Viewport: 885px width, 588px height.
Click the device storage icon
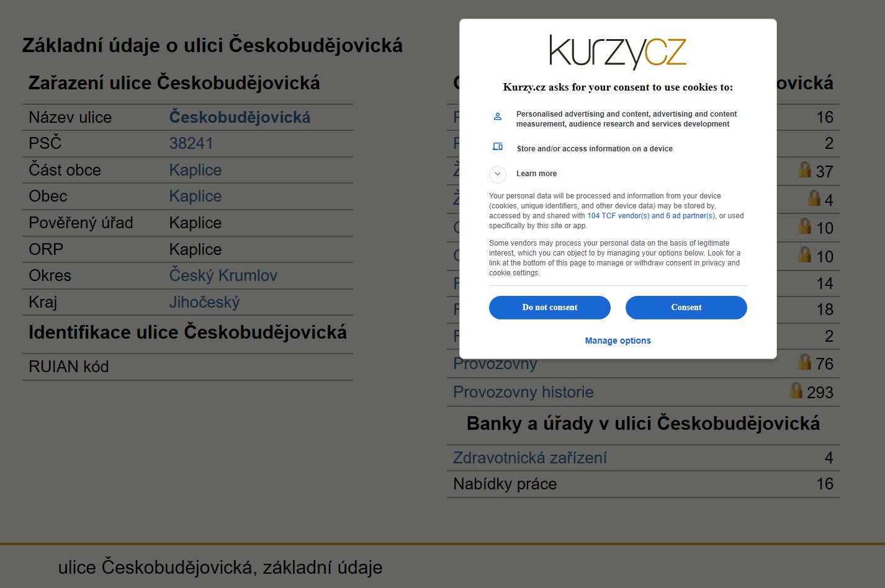[498, 147]
